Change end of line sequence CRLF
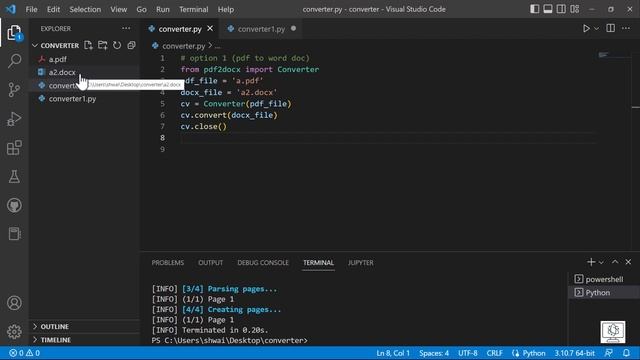The image size is (640, 360). [494, 353]
